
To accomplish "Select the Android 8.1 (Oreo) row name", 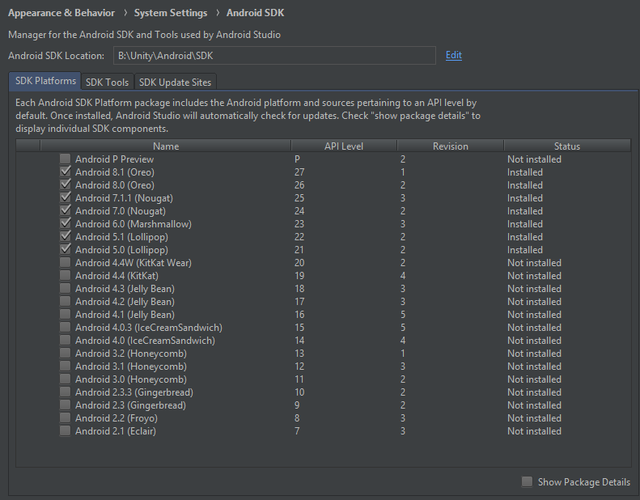I will coord(115,172).
